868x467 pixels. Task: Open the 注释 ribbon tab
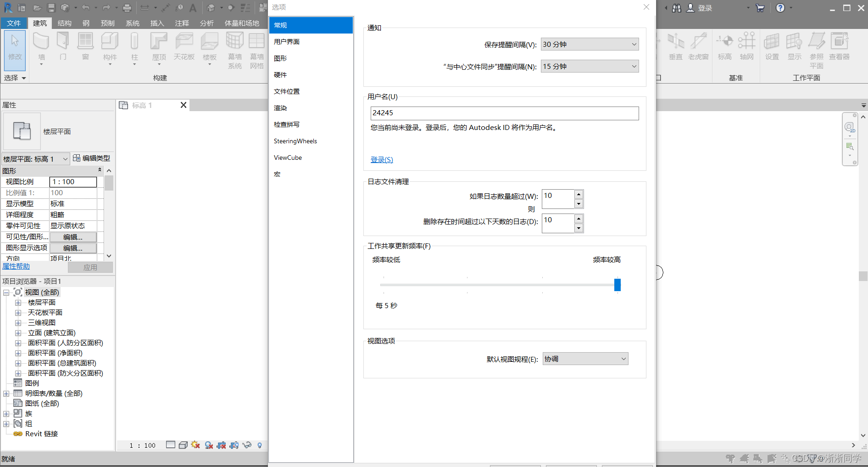[182, 23]
